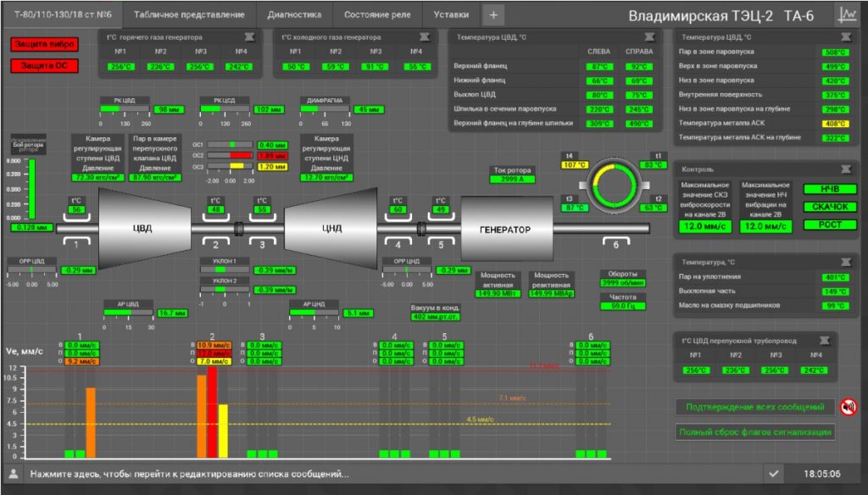Screen dimensions: 868x495
Task: Open the Состояние реле tab
Action: point(377,15)
